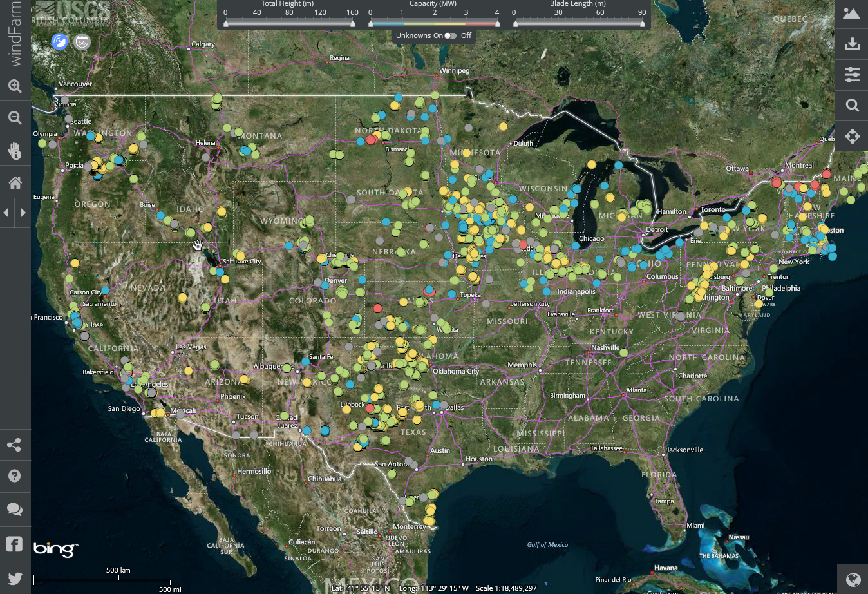The width and height of the screenshot is (868, 594).
Task: Open the basemap imagery picker
Action: point(852,14)
